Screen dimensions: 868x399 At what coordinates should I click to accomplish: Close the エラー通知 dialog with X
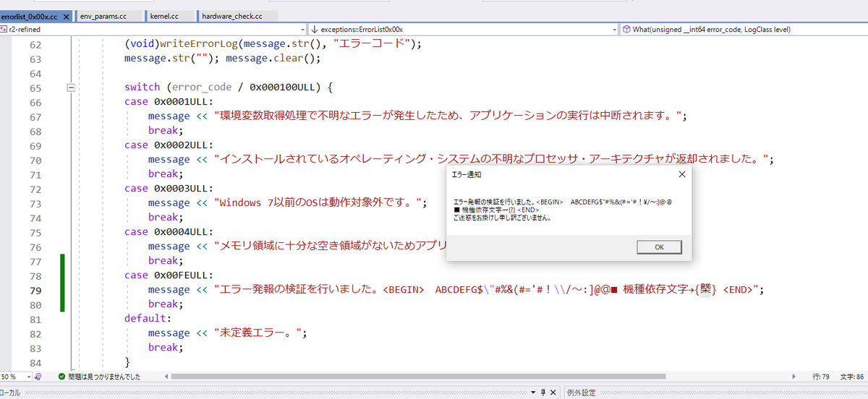coord(681,174)
